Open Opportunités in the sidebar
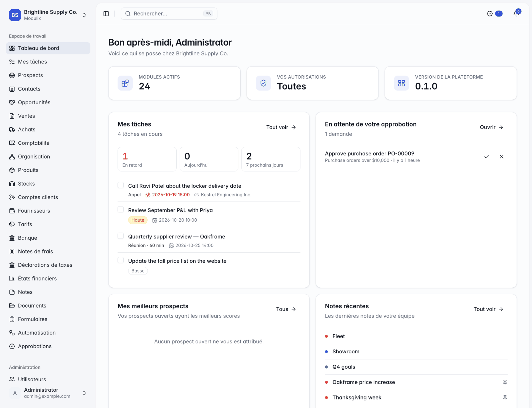Screen dimensions: 532x408 coord(48,102)
